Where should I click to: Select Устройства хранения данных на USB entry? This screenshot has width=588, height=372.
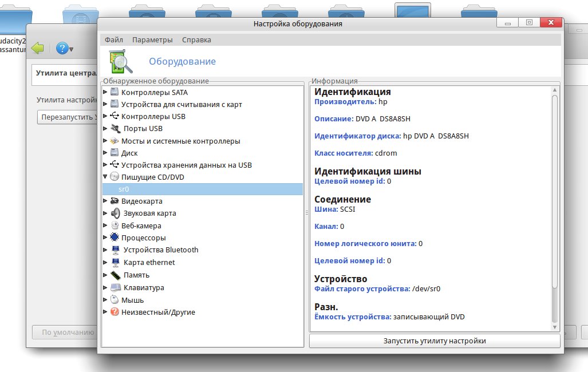(187, 165)
